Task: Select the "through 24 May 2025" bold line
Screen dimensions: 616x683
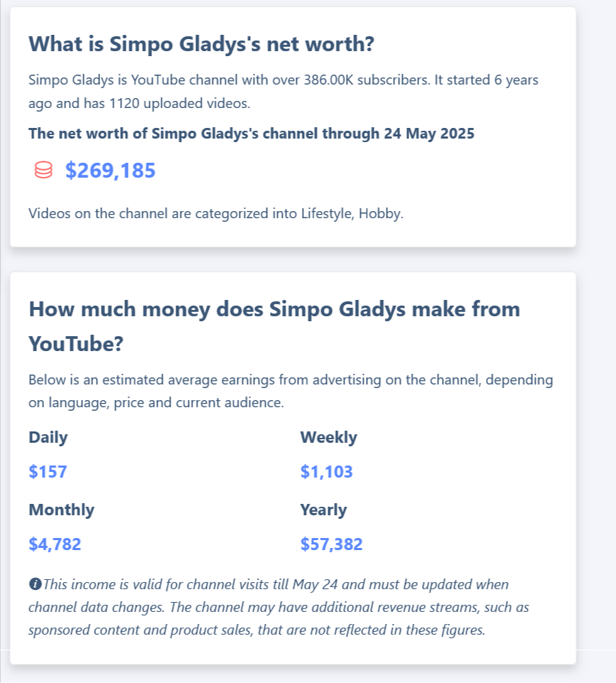Action: click(251, 133)
